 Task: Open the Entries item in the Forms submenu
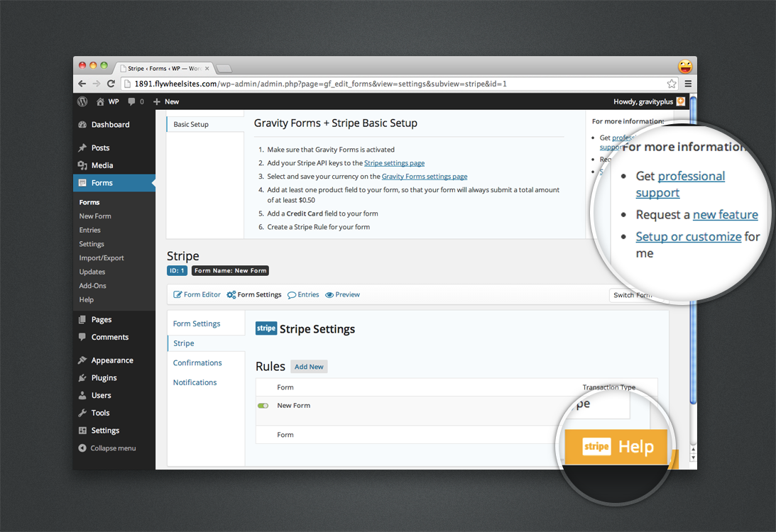pos(89,230)
